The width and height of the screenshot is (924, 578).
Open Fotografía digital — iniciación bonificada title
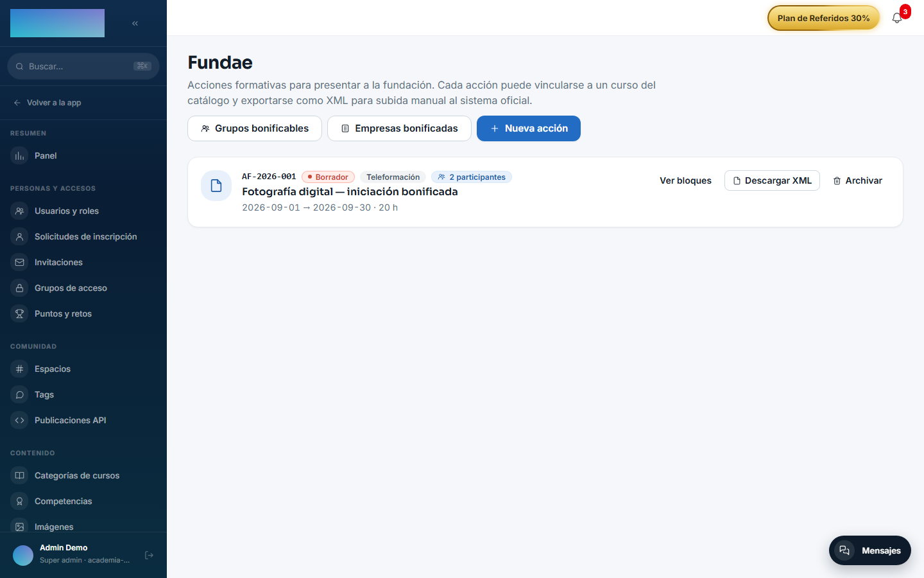click(350, 191)
